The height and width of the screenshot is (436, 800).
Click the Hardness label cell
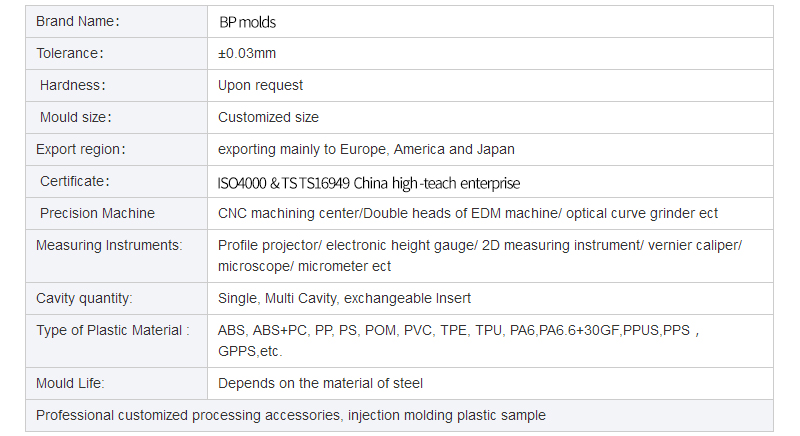point(72,85)
